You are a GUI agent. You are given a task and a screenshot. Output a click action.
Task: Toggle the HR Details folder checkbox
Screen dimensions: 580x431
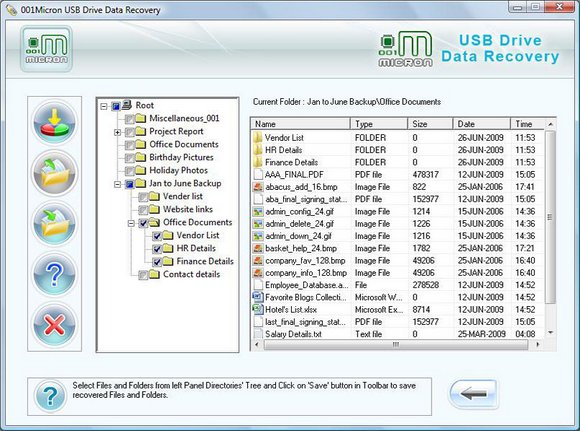[157, 249]
